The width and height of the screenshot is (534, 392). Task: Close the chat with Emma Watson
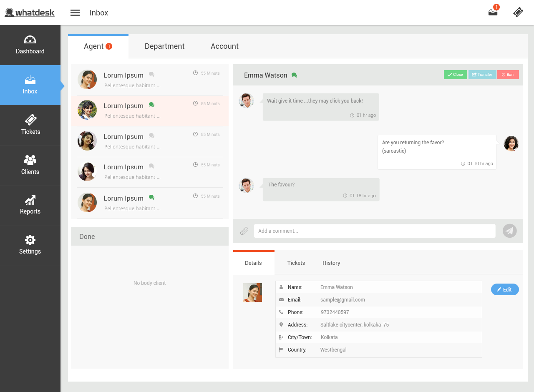[x=455, y=75]
